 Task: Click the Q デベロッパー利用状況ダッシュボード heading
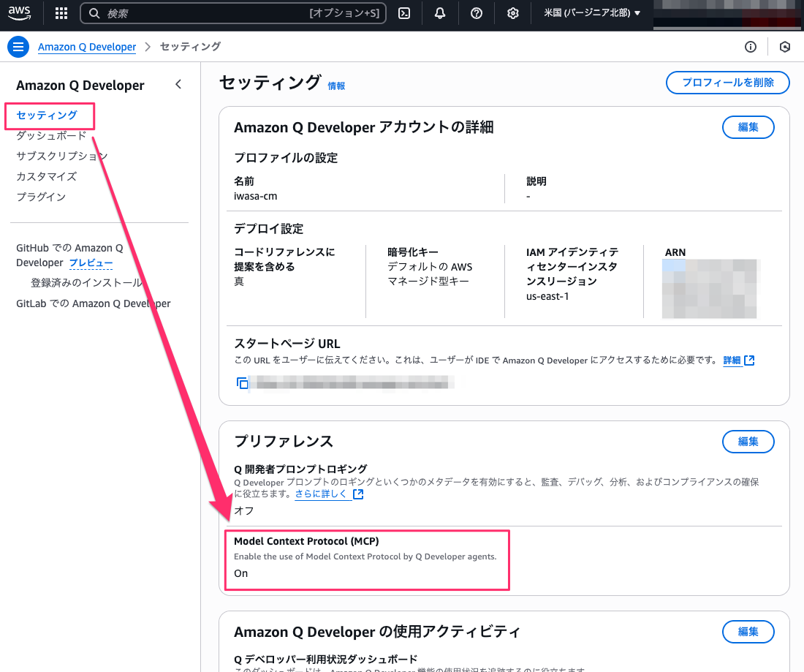point(325,659)
